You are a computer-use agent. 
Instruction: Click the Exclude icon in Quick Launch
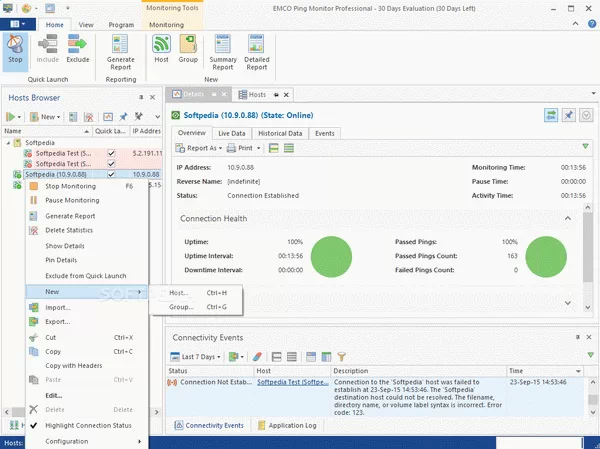pyautogui.click(x=78, y=50)
